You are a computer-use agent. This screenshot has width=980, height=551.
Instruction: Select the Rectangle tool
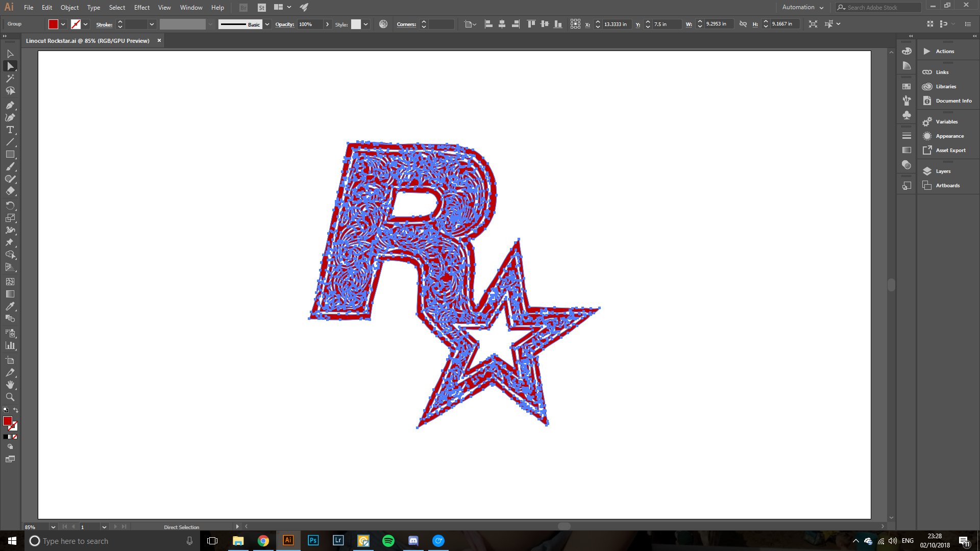click(x=10, y=154)
